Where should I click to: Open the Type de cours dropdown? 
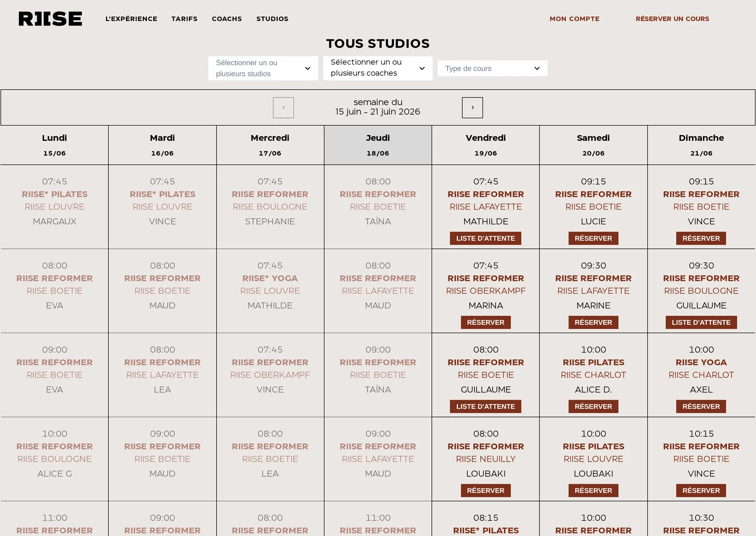492,68
